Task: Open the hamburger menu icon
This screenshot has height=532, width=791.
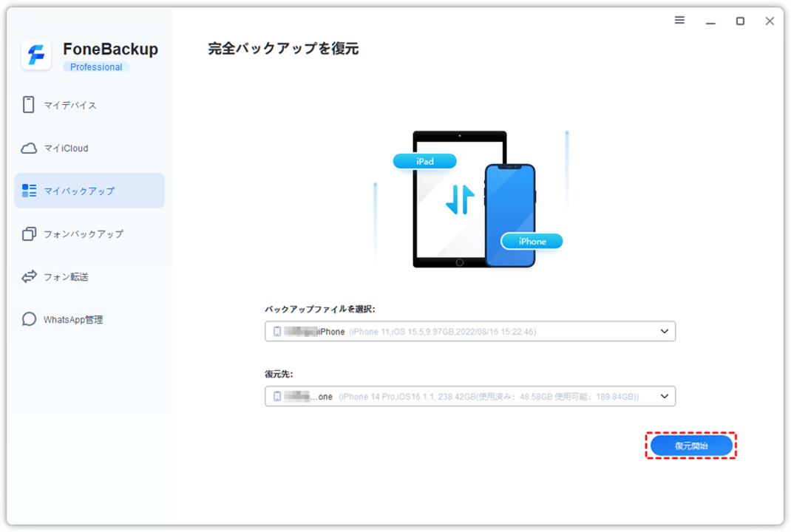Action: click(679, 20)
